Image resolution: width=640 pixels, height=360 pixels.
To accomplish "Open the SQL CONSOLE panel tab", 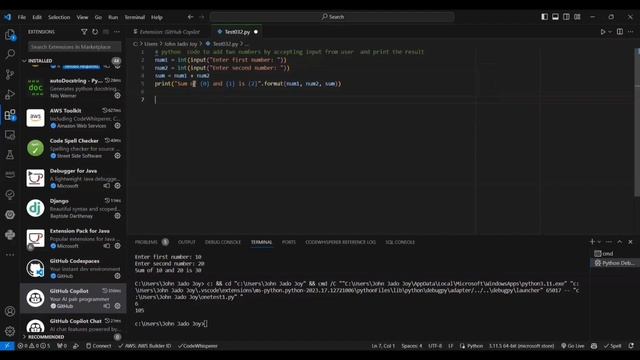I will [x=400, y=242].
